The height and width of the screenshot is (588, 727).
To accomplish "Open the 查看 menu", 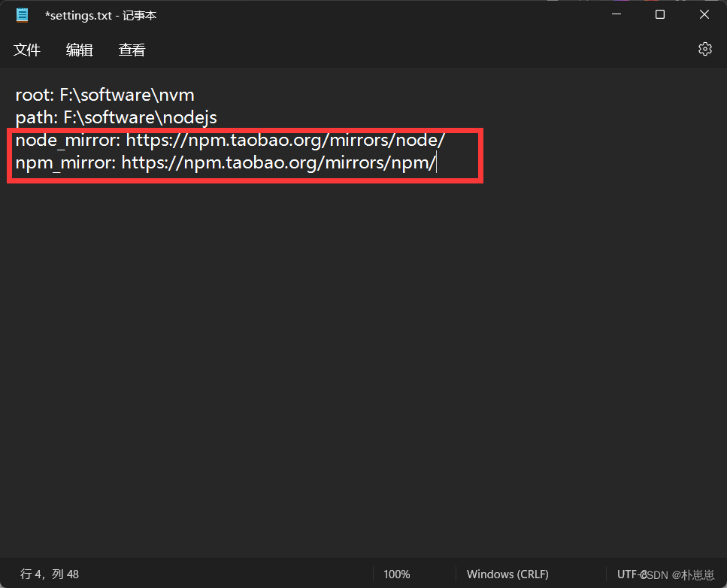I will [132, 50].
